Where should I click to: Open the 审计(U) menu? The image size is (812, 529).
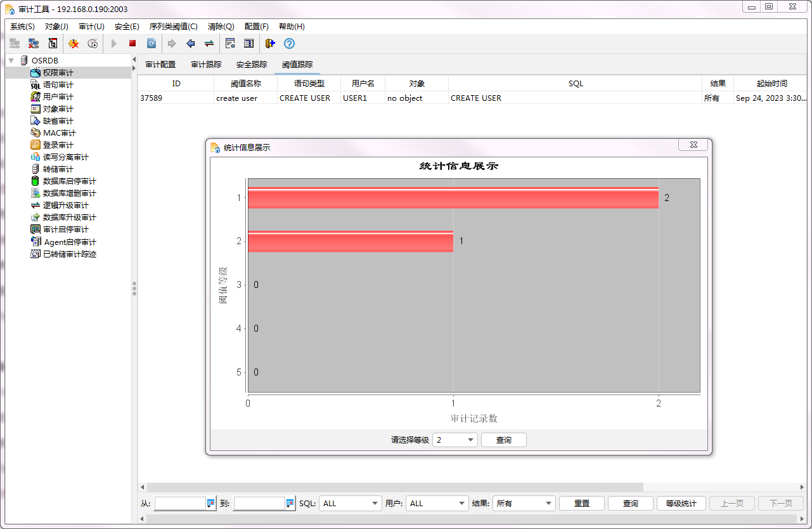pyautogui.click(x=91, y=27)
